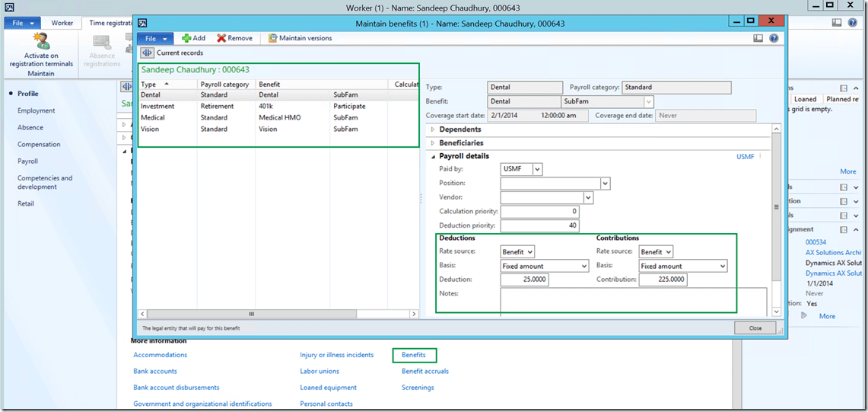This screenshot has width=868, height=412.
Task: Click the Deduction amount field
Action: coord(524,280)
